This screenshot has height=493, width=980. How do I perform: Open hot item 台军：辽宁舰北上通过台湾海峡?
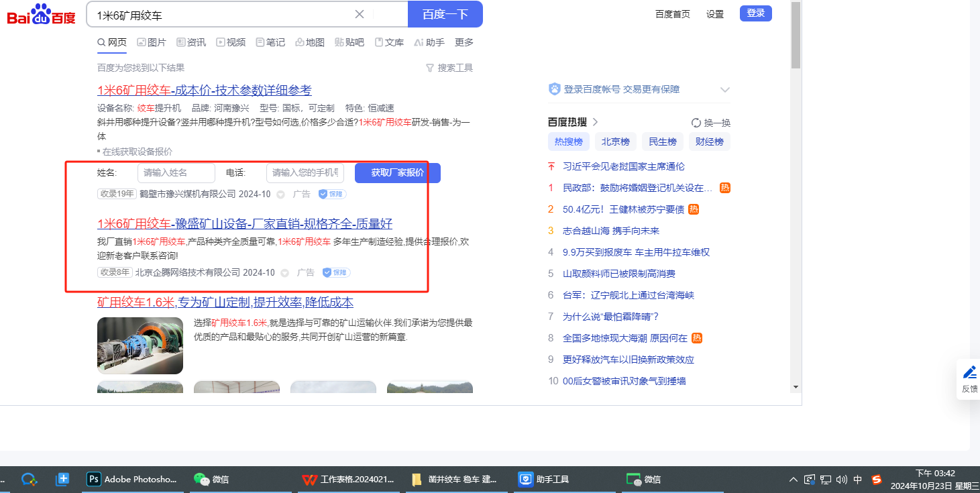[629, 295]
